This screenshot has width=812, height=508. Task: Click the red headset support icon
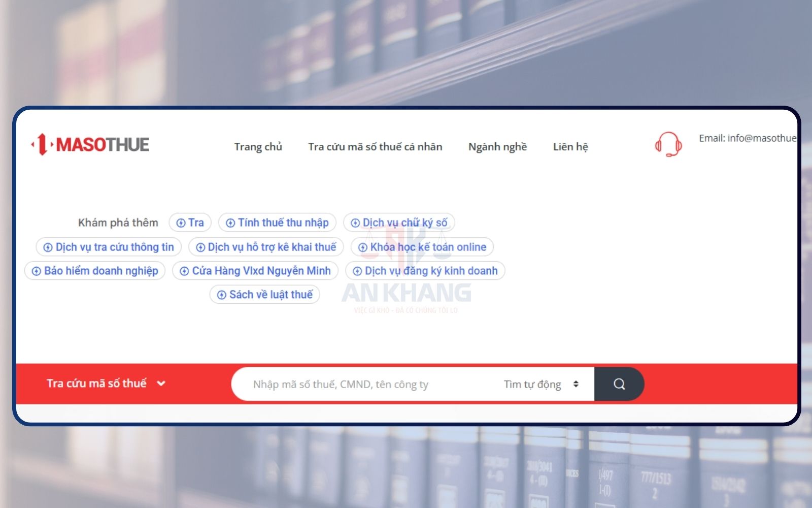[x=668, y=144]
